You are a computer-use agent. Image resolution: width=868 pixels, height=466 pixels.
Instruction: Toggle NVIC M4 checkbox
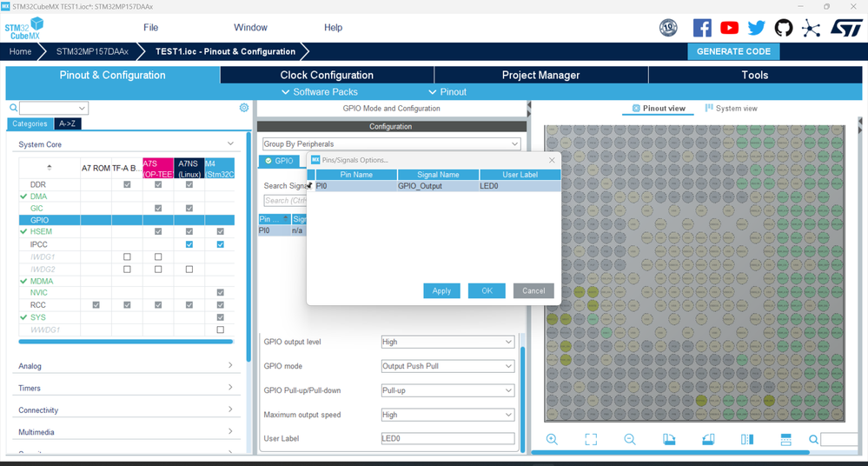[x=221, y=293]
